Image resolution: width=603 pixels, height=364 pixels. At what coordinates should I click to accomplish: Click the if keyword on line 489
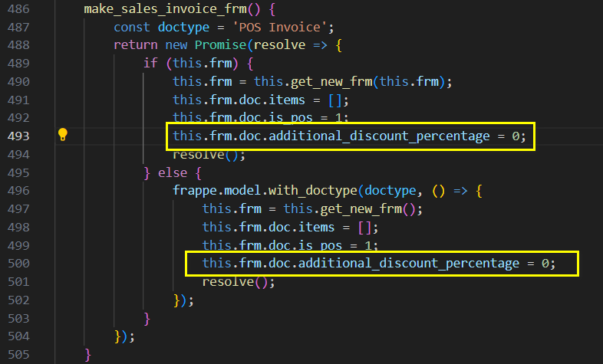[x=150, y=63]
